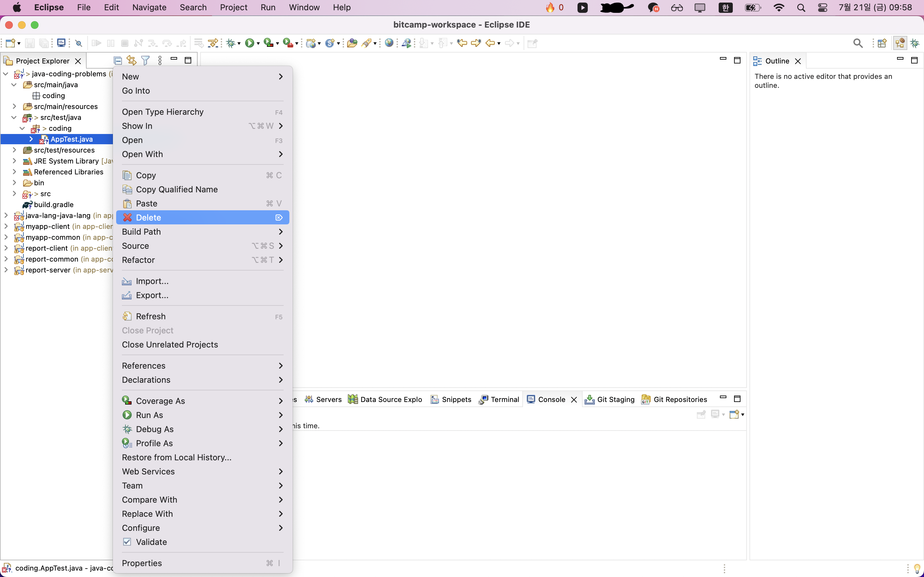Select build.gradle file in tree
Screen dimensions: 924x577
click(54, 205)
